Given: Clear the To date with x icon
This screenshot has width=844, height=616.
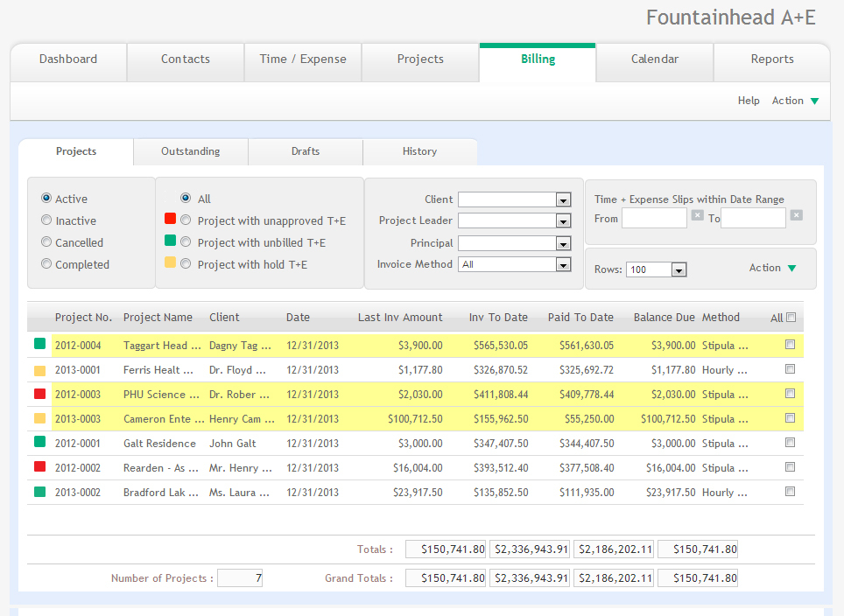Looking at the screenshot, I should tap(796, 215).
